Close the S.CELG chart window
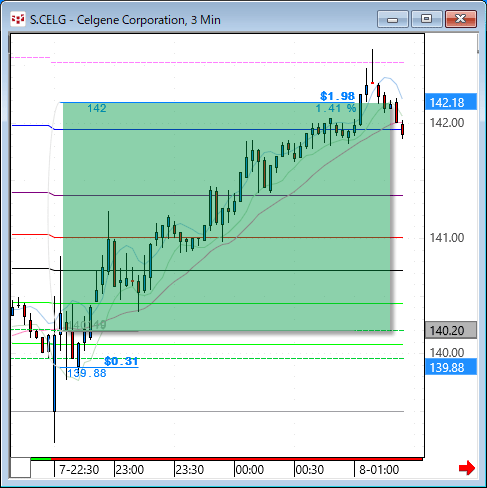Screen dimensions: 487x488 pos(461,19)
